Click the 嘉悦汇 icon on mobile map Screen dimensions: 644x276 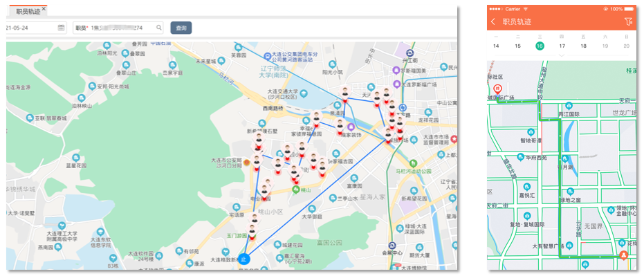tap(527, 187)
